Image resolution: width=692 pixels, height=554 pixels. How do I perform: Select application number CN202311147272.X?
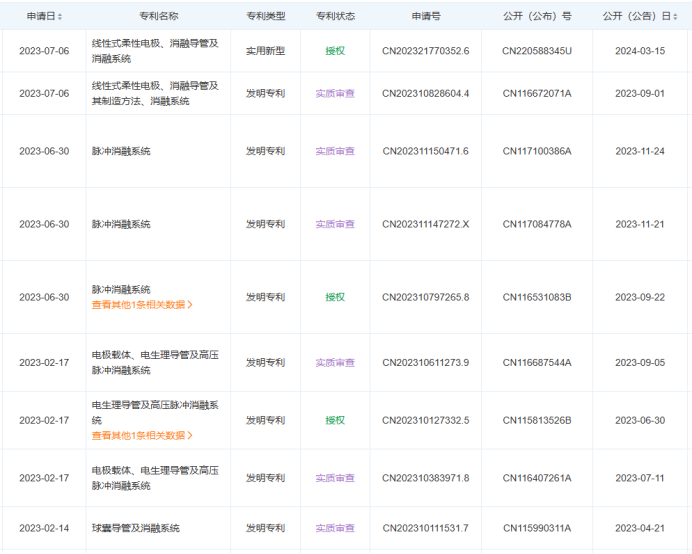(x=425, y=224)
